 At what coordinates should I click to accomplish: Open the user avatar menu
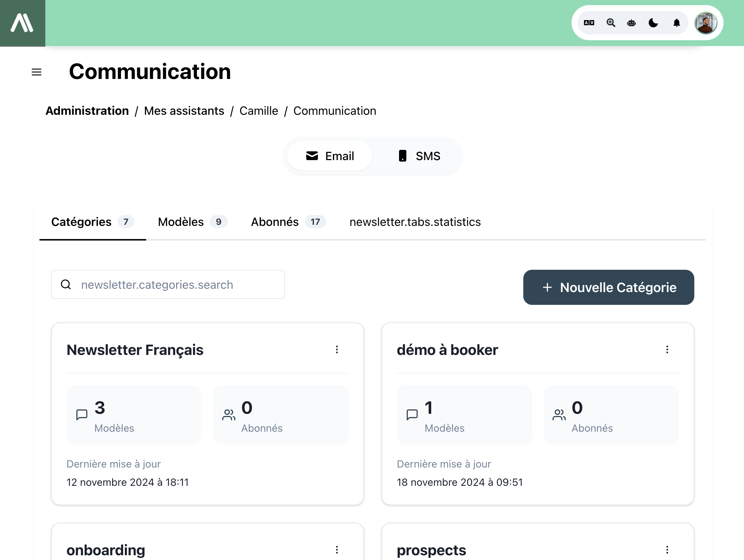tap(706, 23)
